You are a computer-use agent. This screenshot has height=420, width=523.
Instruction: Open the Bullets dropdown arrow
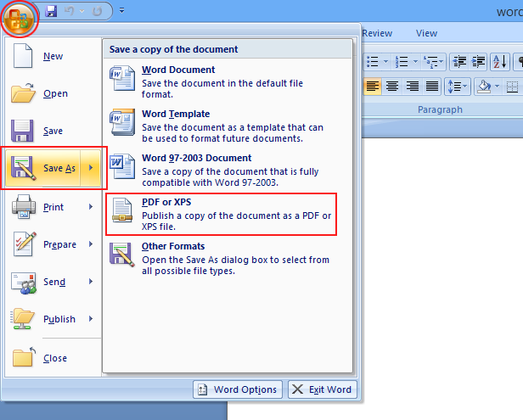click(386, 62)
